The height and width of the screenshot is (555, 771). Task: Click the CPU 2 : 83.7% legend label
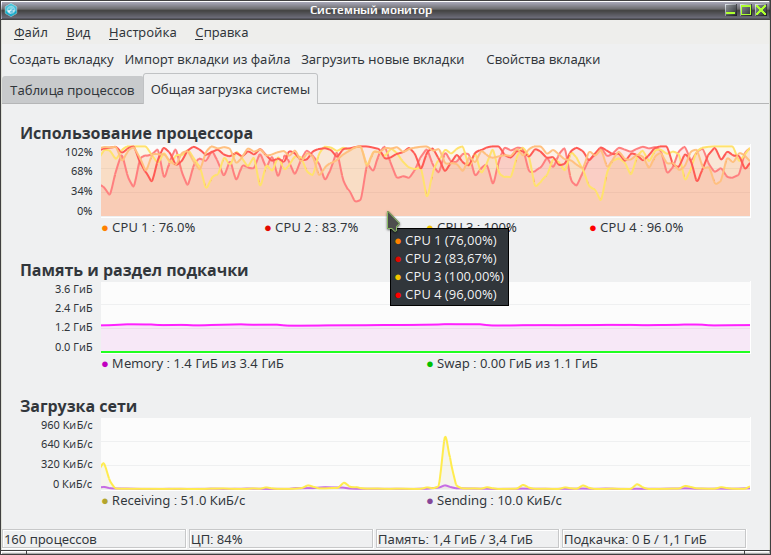[x=316, y=228]
